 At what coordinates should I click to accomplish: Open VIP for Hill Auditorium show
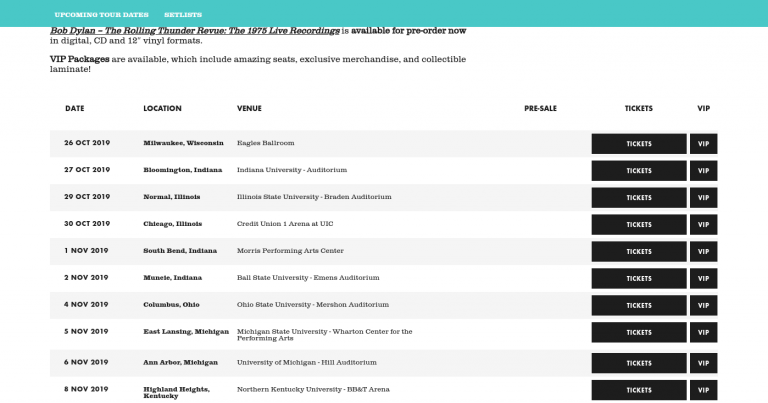[703, 364]
